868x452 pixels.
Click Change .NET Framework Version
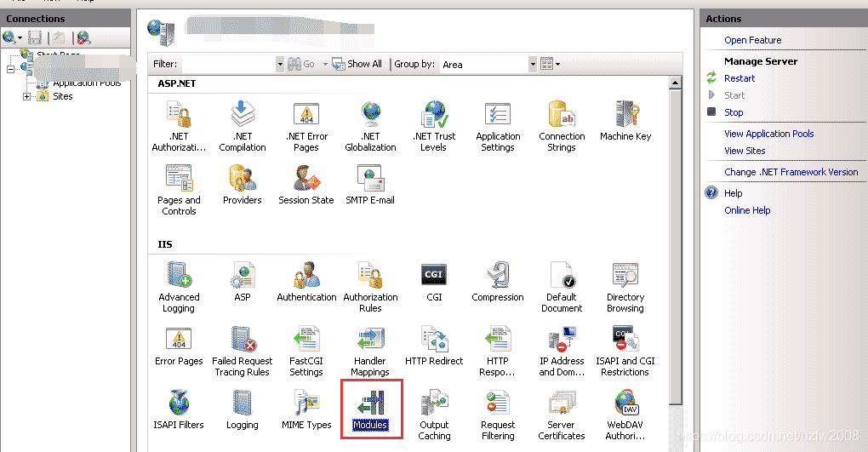791,172
